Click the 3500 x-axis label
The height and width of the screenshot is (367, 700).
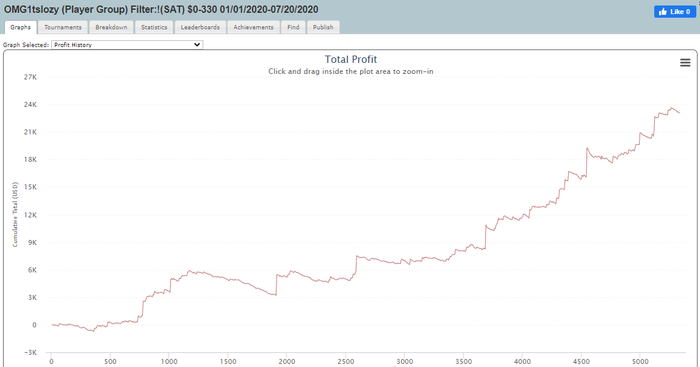(463, 362)
